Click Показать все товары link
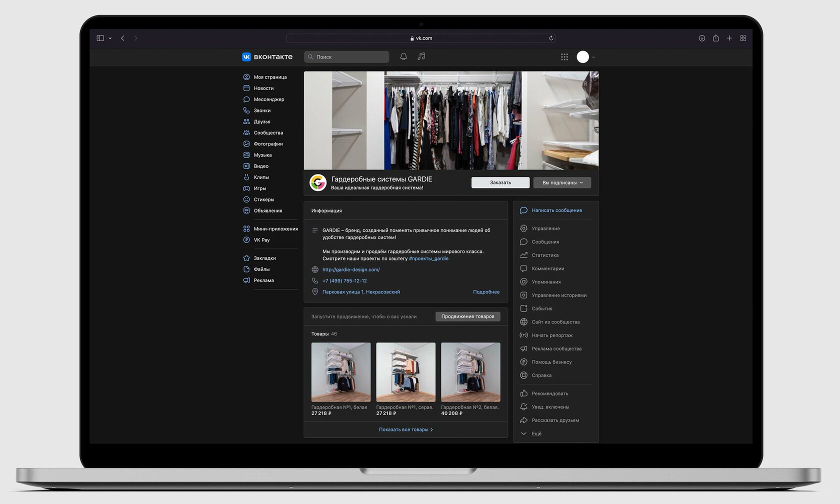Image resolution: width=840 pixels, height=504 pixels. (x=406, y=429)
